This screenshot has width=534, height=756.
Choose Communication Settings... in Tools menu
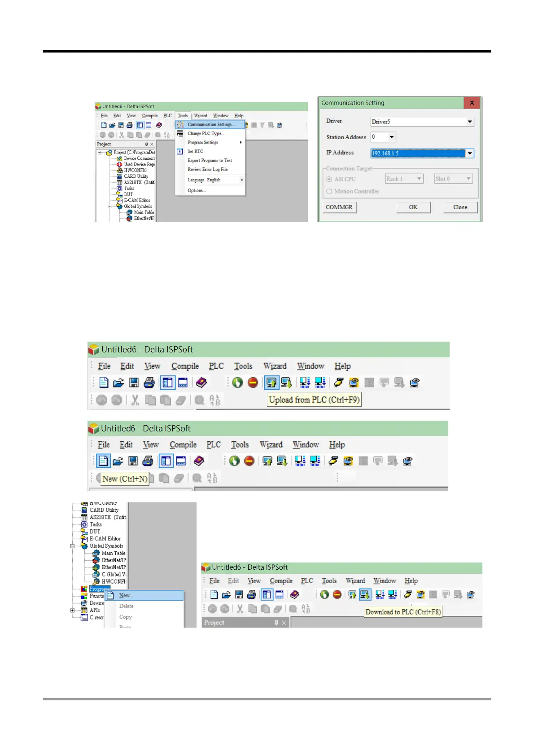pos(210,124)
